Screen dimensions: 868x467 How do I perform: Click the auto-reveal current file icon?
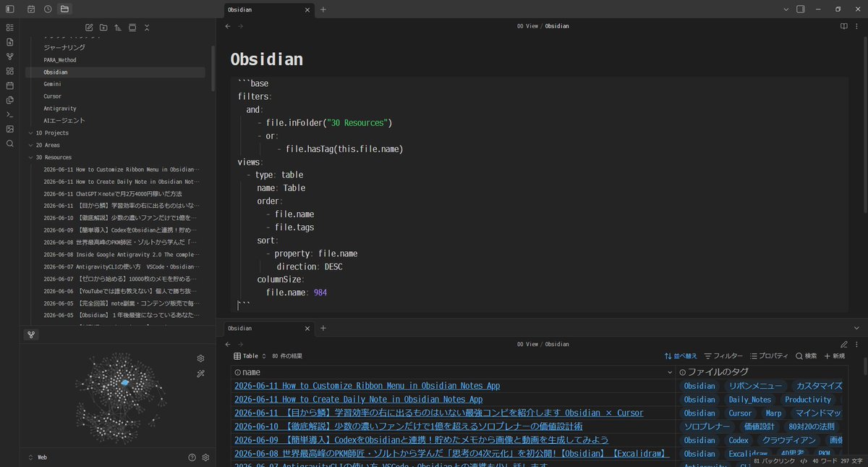tap(132, 28)
